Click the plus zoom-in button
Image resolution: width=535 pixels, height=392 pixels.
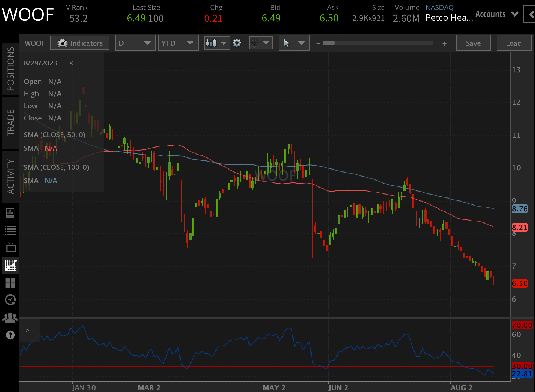tap(444, 43)
